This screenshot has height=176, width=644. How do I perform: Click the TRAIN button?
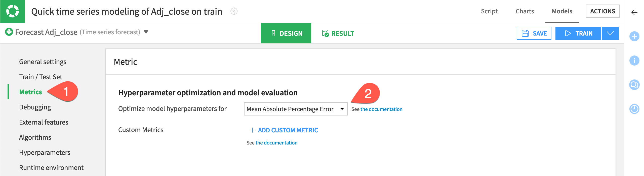(578, 33)
